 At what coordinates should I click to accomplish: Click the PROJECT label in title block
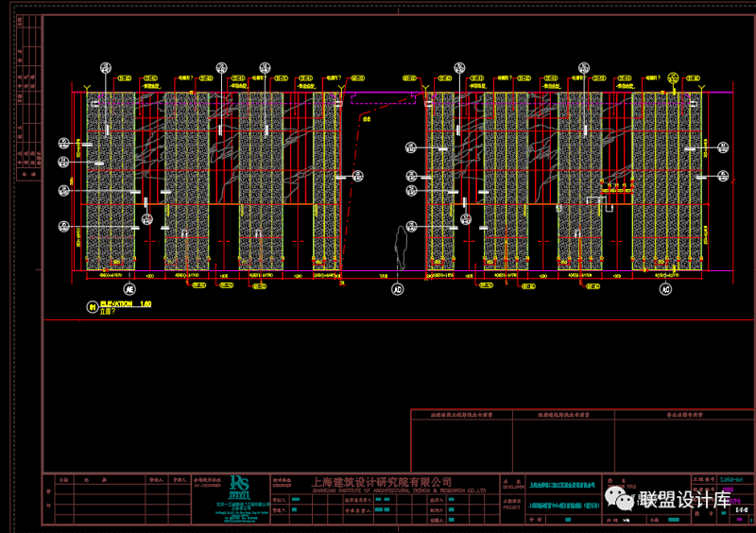coord(515,507)
